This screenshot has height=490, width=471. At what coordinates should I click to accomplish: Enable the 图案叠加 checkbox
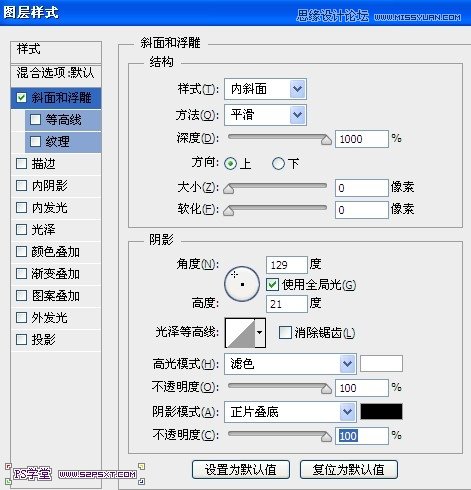[21, 296]
